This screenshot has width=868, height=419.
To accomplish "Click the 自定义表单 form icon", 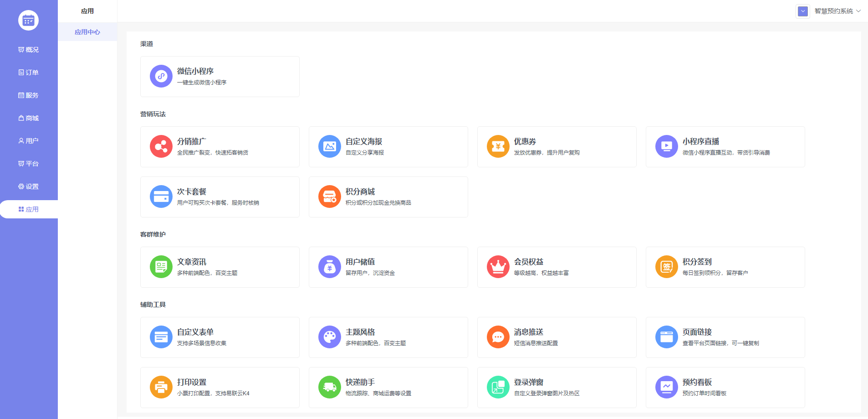I will click(x=161, y=337).
